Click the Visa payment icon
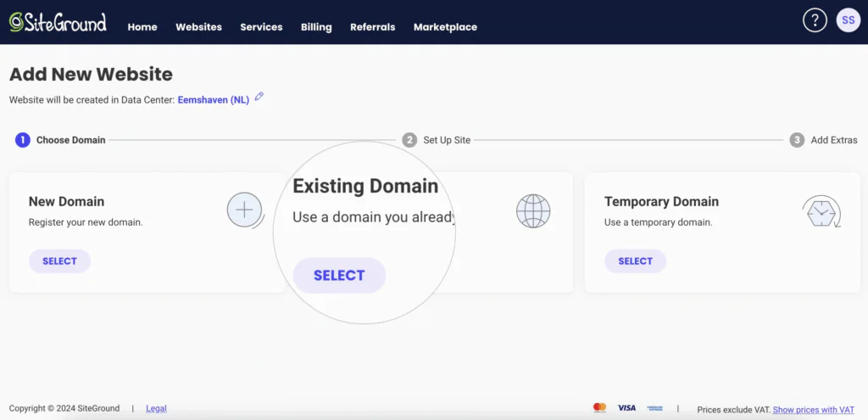Viewport: 868px width, 420px height. (x=626, y=408)
